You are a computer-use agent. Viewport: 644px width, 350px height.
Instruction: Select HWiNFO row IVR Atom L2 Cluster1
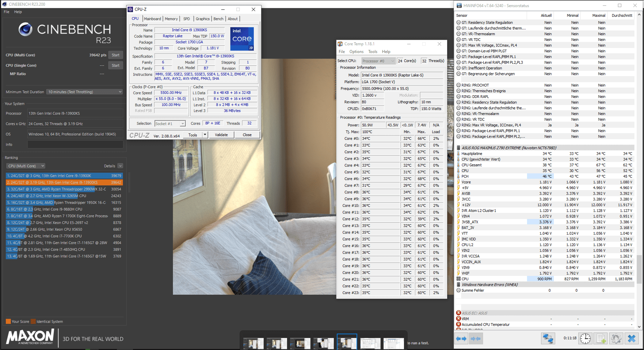(x=545, y=211)
